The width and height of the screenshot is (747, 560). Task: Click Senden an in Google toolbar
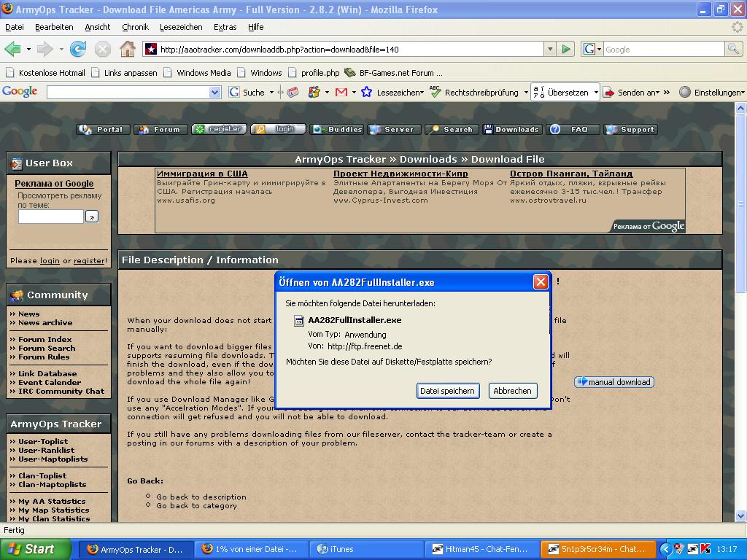[630, 93]
